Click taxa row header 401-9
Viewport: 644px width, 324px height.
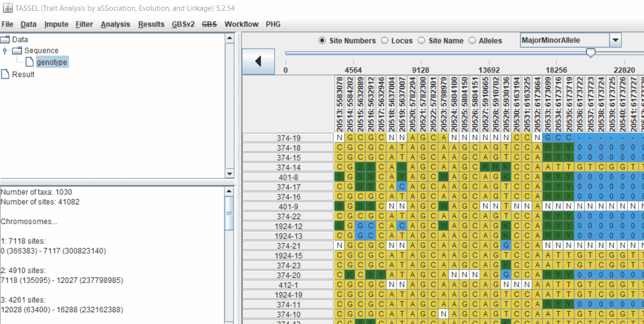[x=288, y=206]
